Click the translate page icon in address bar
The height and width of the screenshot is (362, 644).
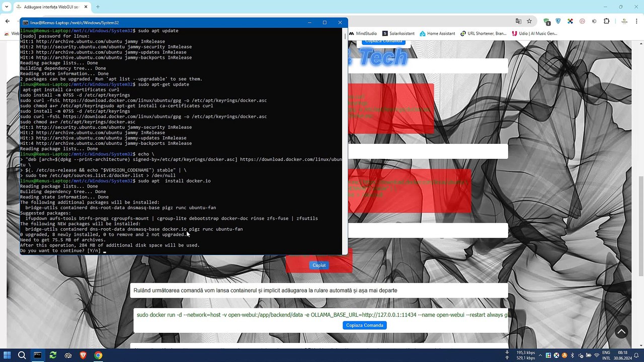[x=518, y=21]
